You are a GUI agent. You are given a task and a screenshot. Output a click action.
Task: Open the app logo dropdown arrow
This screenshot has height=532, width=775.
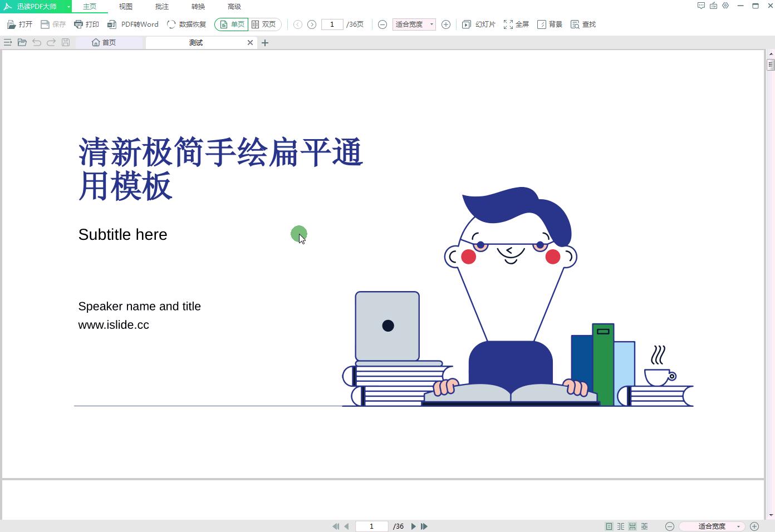68,6
